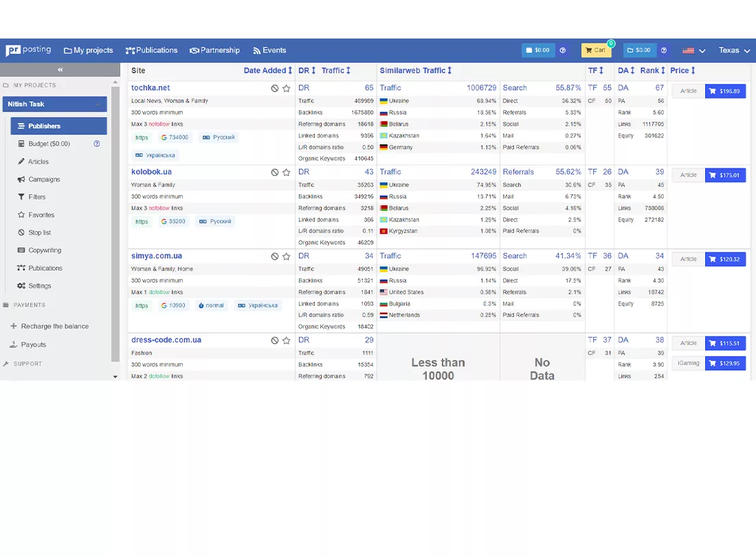
Task: Open the Texas account dropdown
Action: point(734,51)
